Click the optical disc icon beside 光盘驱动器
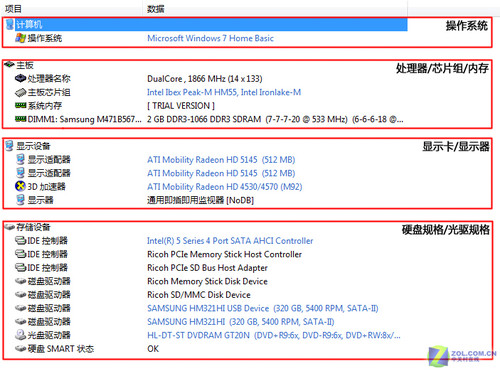 [20, 335]
